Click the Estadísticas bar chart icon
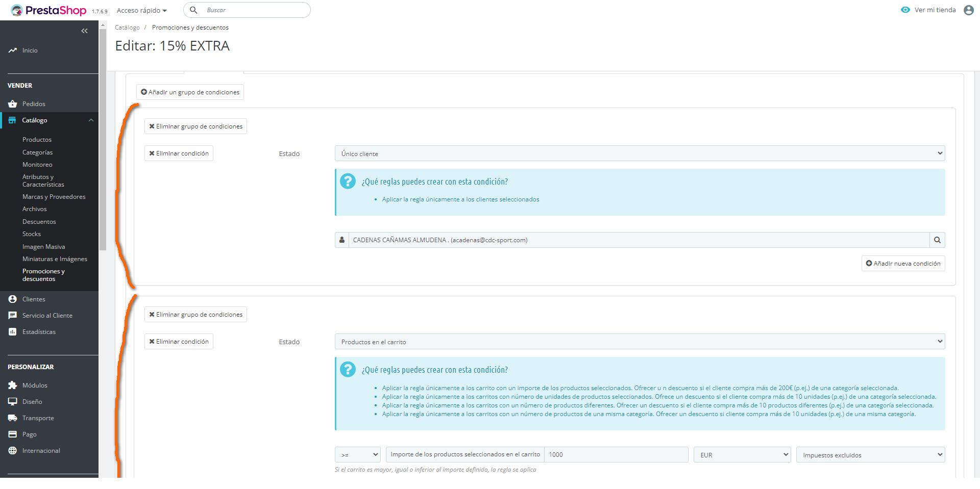 point(13,332)
